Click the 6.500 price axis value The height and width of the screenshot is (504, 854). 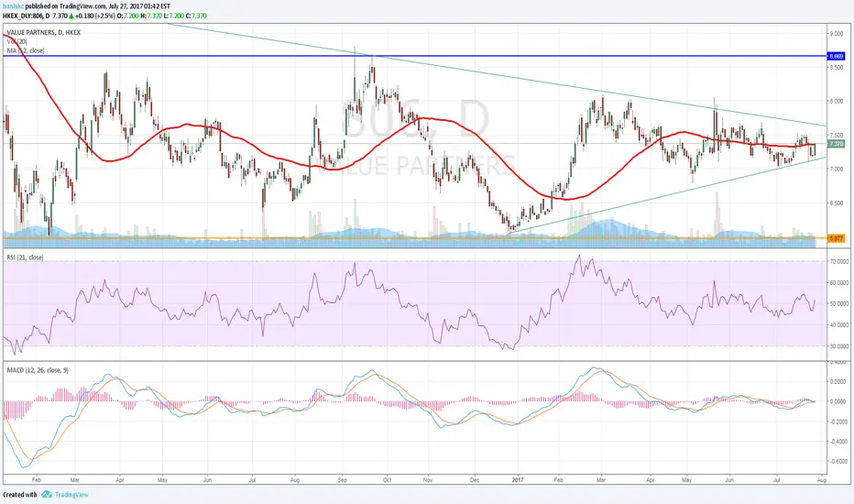[x=836, y=203]
